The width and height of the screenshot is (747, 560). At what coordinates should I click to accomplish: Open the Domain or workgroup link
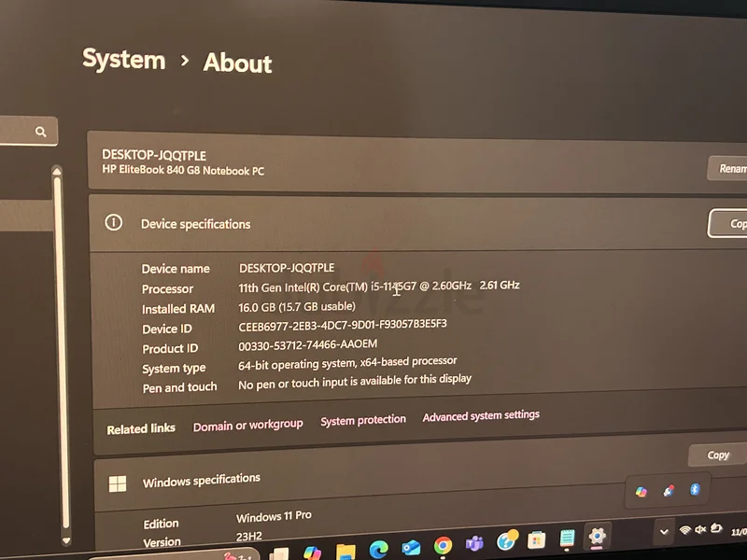tap(247, 425)
